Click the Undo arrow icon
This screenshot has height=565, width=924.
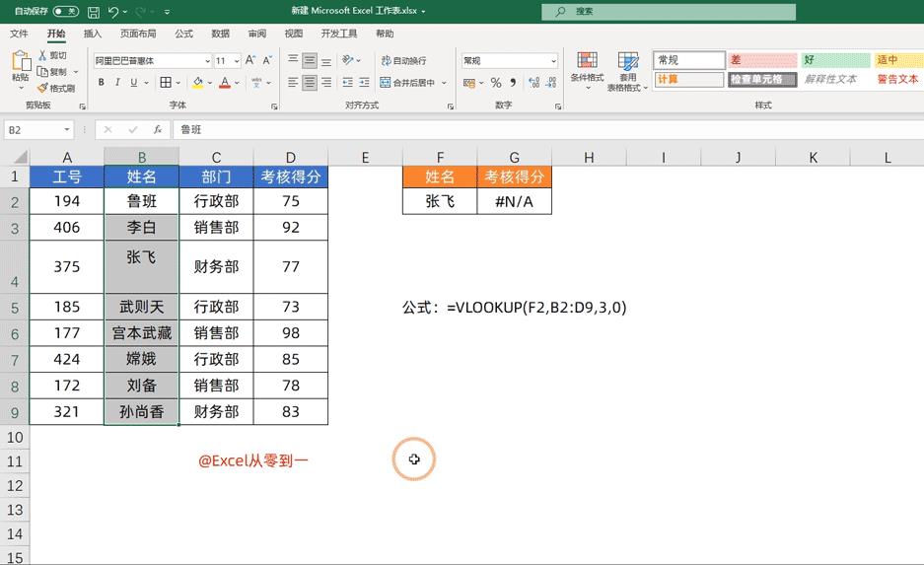pyautogui.click(x=113, y=11)
